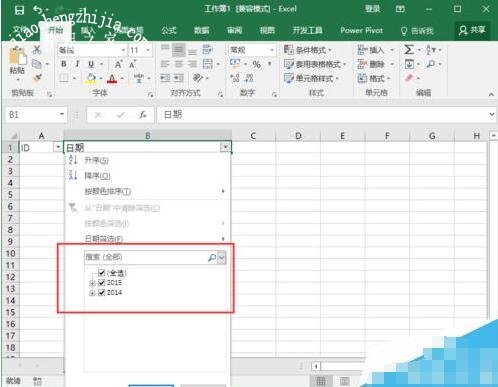Image resolution: width=498 pixels, height=387 pixels.
Task: Sign in via the title bar
Action: 372,9
